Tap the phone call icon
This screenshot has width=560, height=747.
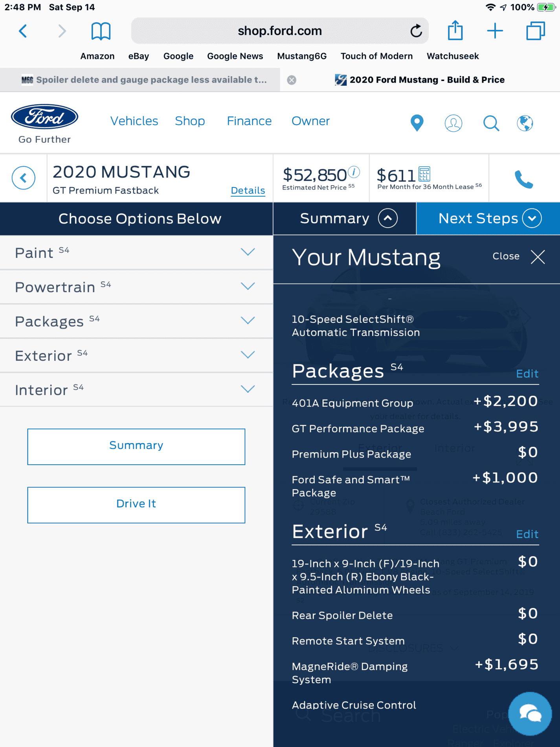(x=524, y=179)
